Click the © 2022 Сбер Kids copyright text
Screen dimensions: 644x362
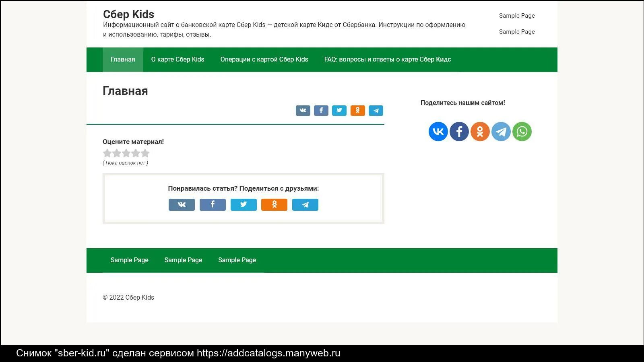tap(128, 298)
